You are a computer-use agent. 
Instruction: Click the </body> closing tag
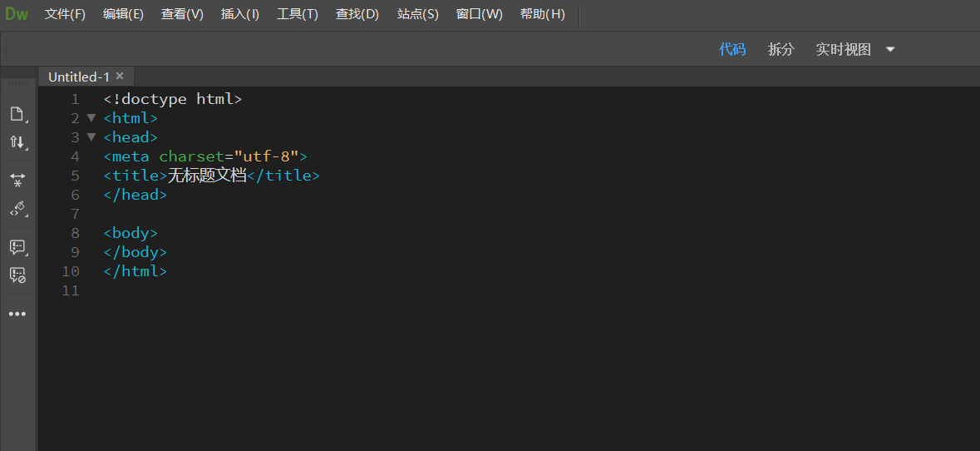pos(135,252)
